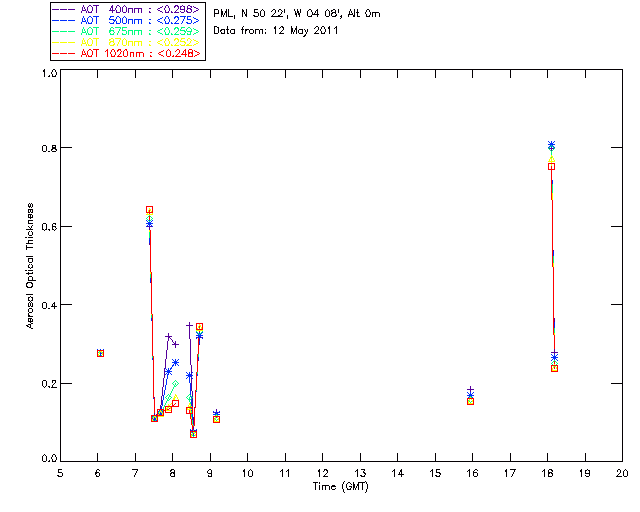Screen dimensions: 640x512
Task: Click the lowest red square near hour 8.5
Action: point(193,434)
